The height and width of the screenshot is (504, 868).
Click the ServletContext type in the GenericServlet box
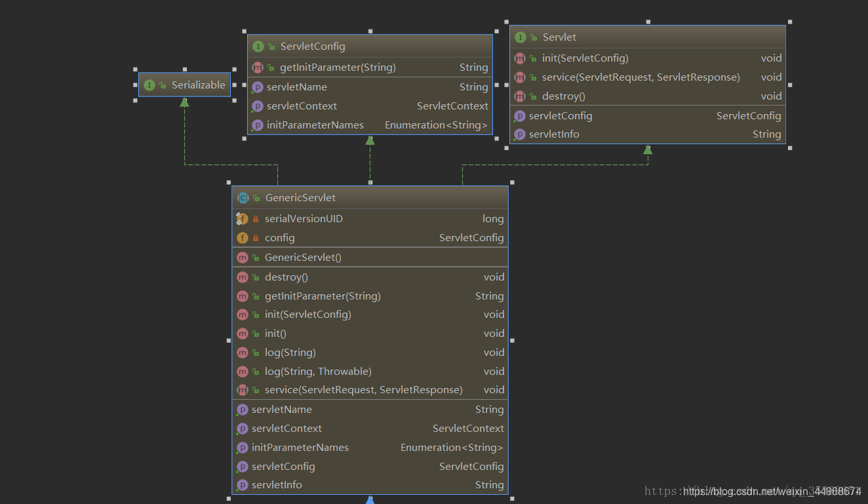tap(468, 429)
